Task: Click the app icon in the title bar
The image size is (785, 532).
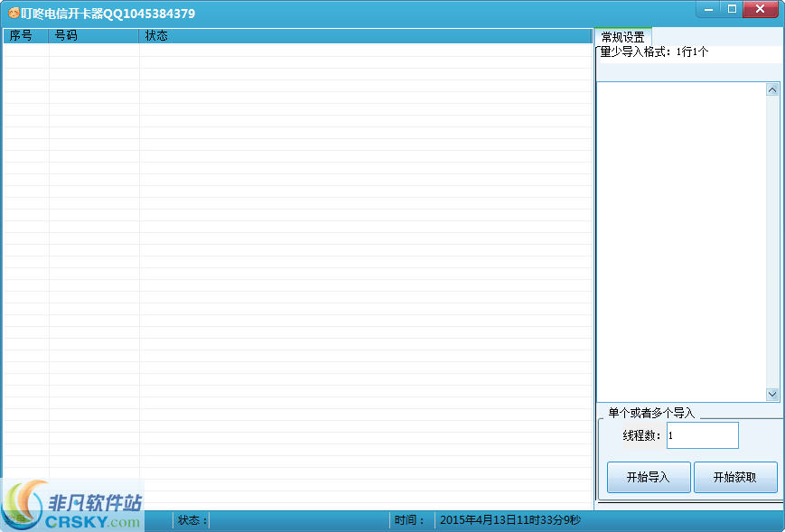Action: (x=14, y=13)
